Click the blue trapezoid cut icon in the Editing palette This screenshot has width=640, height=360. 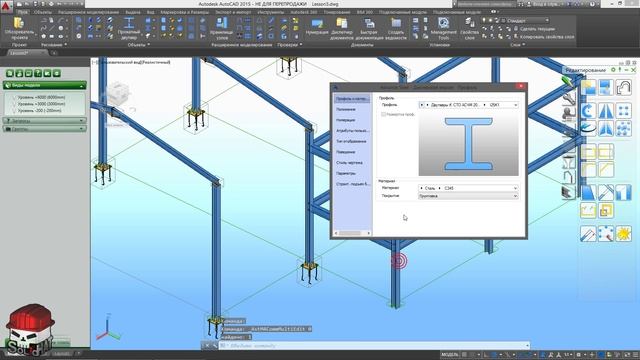tap(588, 193)
